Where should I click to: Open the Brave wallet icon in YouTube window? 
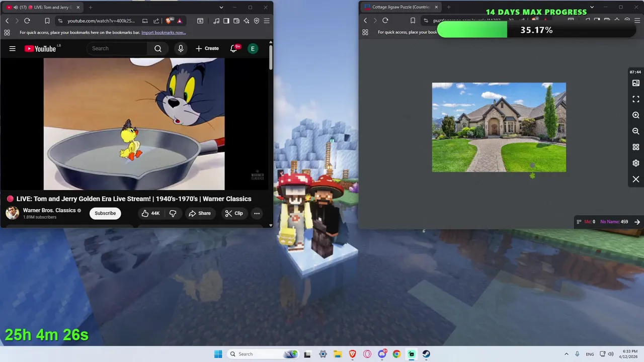[236, 21]
